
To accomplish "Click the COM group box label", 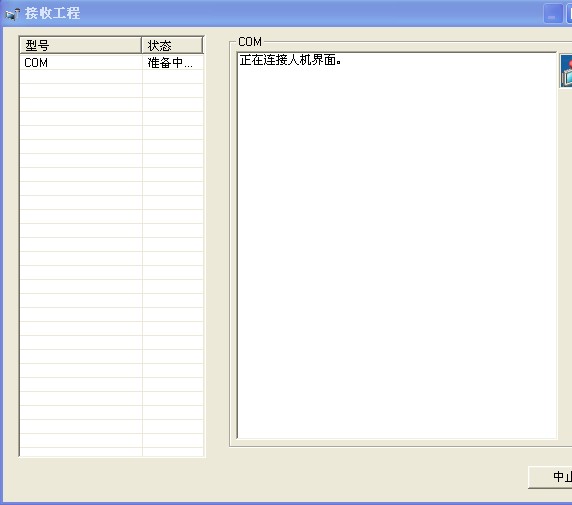I will [250, 42].
